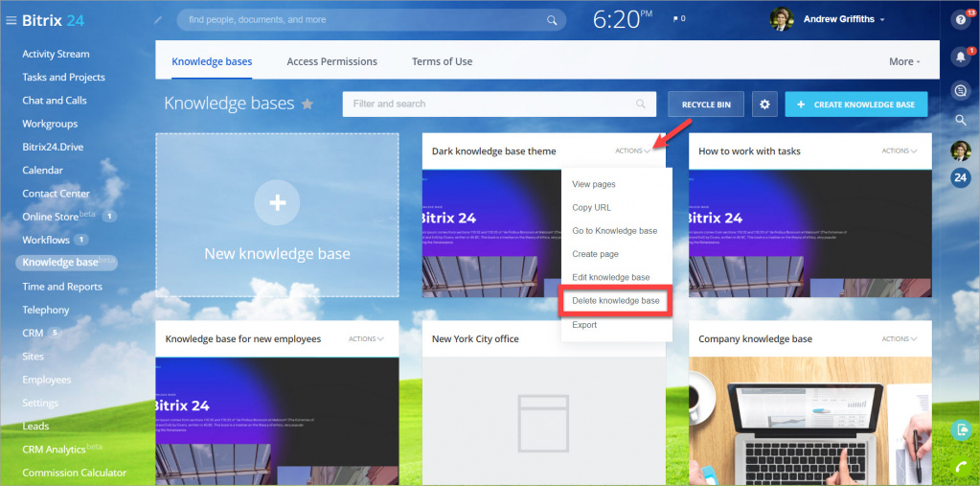Click search icon in right panel
The width and height of the screenshot is (980, 486).
[960, 120]
